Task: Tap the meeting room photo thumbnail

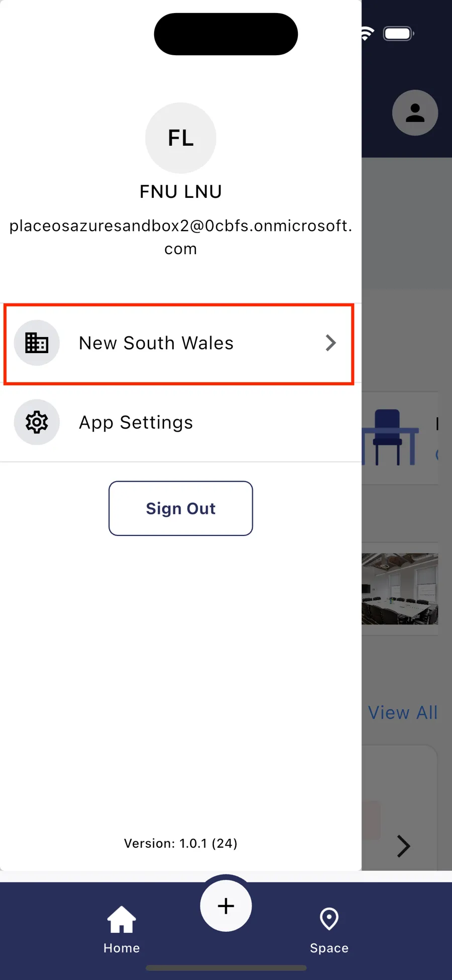Action: [400, 589]
